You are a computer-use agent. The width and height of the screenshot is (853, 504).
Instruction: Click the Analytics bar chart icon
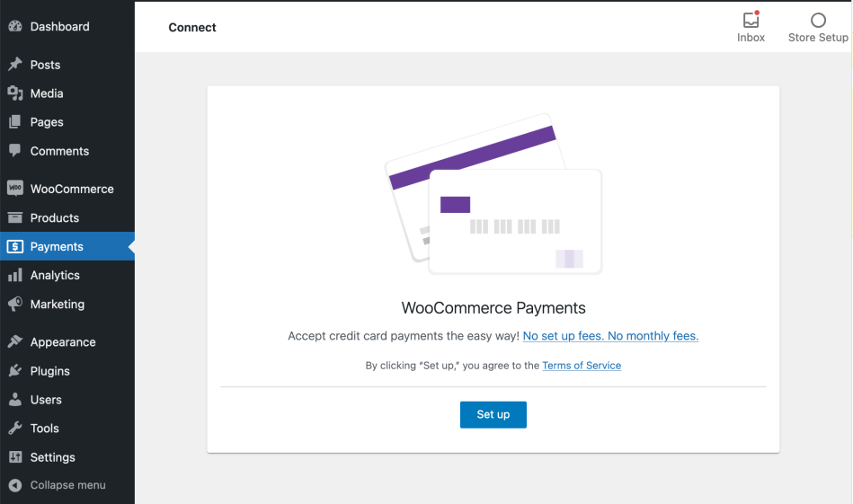point(14,276)
